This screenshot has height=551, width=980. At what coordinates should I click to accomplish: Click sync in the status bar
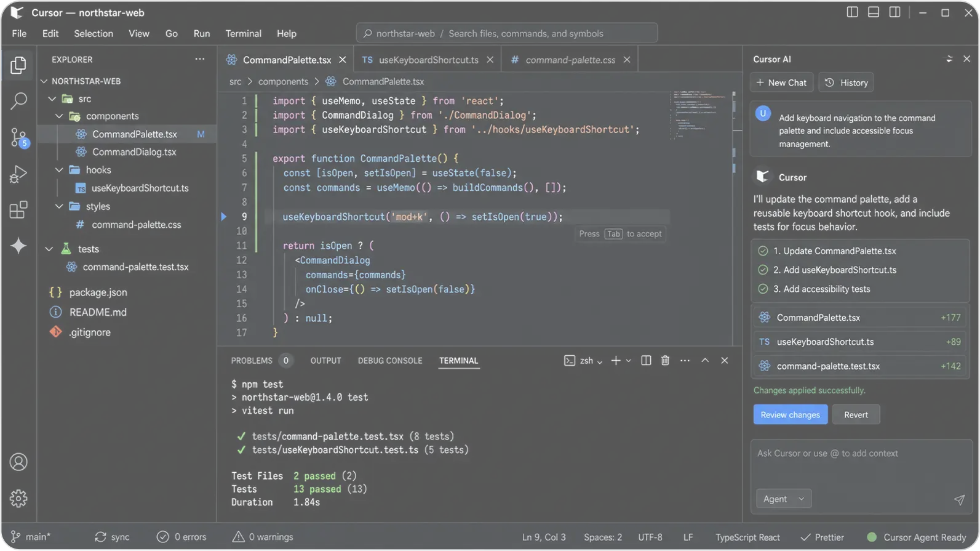click(112, 537)
